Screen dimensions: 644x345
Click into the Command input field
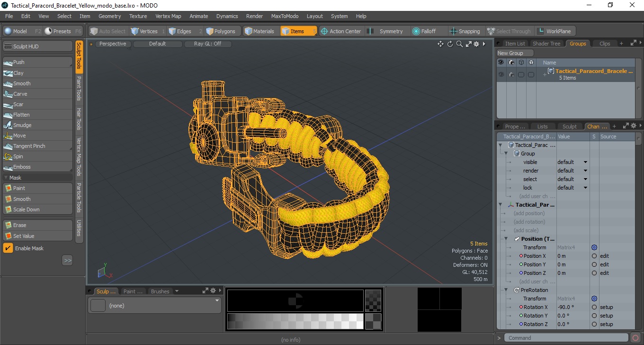coord(566,338)
